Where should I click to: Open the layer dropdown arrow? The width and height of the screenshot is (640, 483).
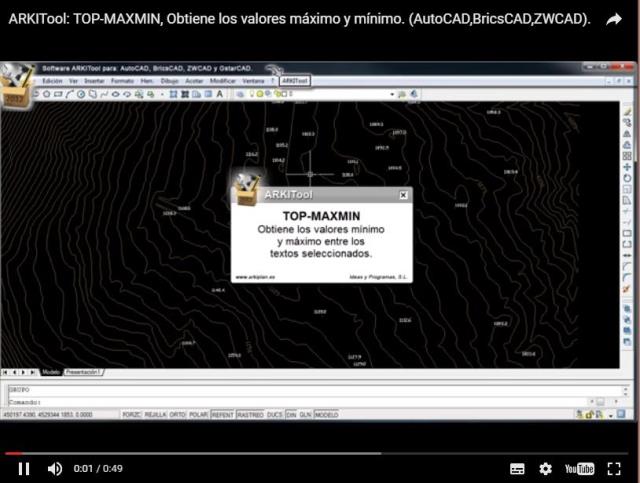[x=392, y=94]
